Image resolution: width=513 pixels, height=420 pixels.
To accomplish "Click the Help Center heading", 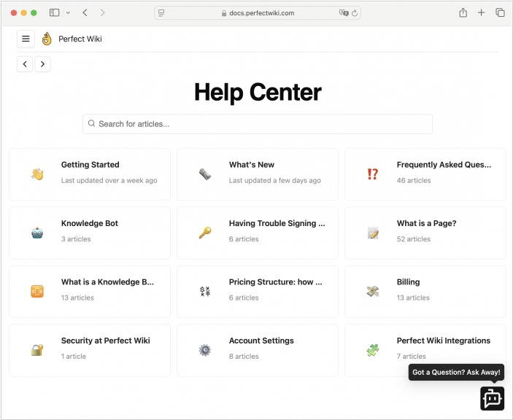I will coord(258,92).
